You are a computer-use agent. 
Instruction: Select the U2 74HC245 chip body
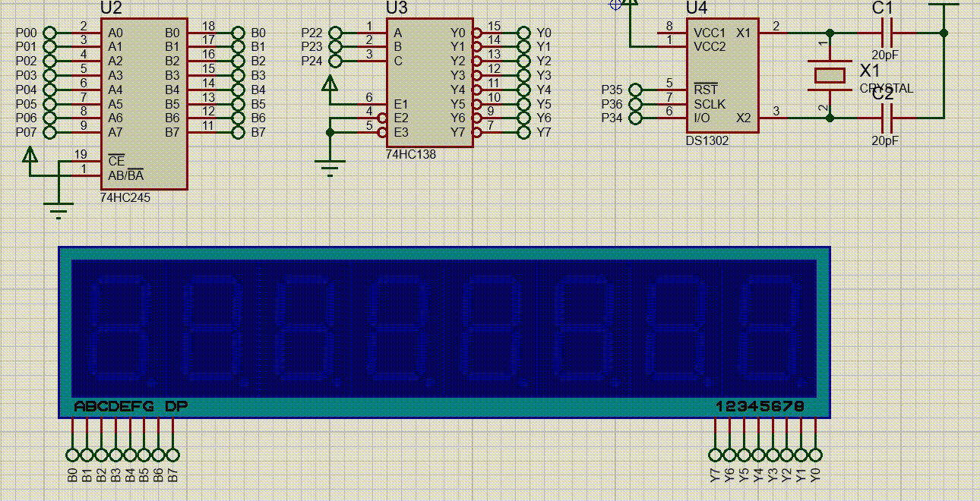point(144,104)
